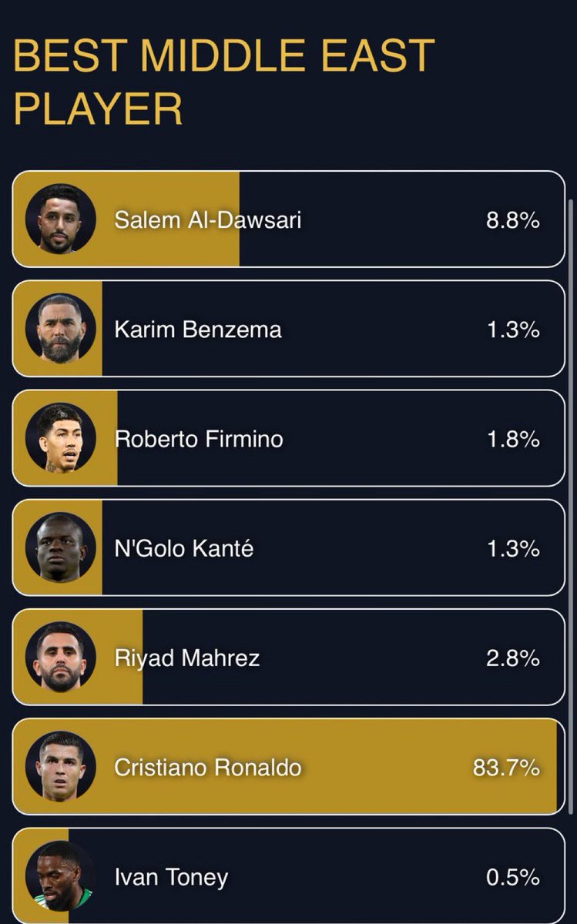Screen dimensions: 577x924
Task: Click Roberto Firmino's avatar photo
Action: (x=60, y=438)
